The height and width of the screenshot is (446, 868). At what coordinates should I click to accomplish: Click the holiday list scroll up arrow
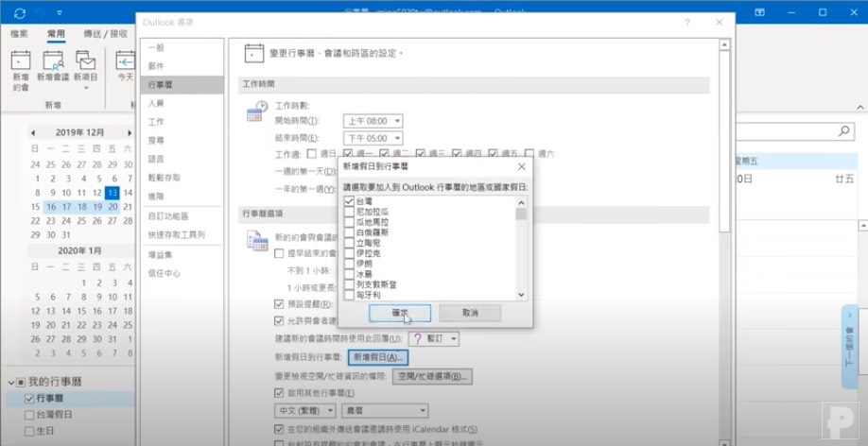coord(521,201)
